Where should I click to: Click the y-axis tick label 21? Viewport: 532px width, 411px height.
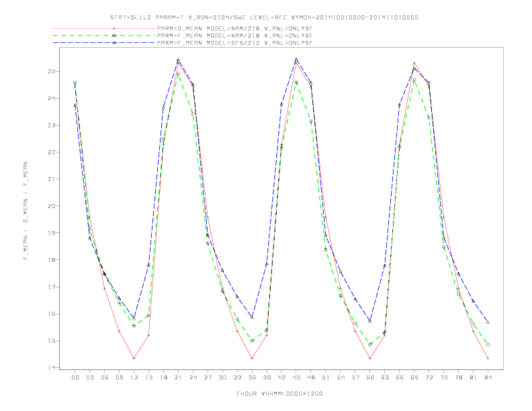(52, 179)
